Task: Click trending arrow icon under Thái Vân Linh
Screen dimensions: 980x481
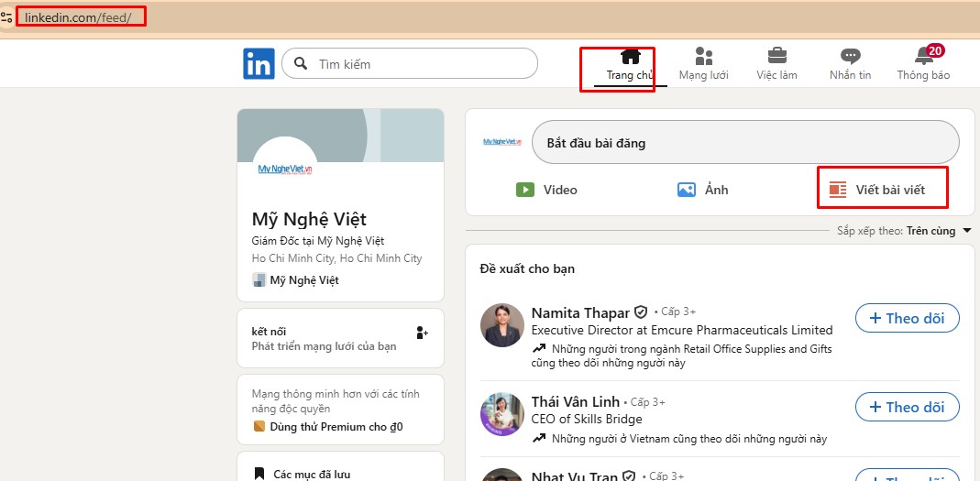Action: pos(539,439)
